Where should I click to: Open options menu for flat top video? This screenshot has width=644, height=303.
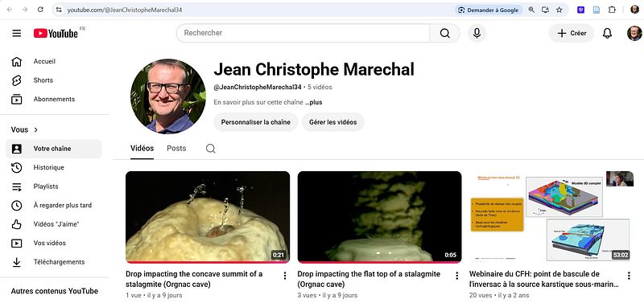tap(456, 276)
